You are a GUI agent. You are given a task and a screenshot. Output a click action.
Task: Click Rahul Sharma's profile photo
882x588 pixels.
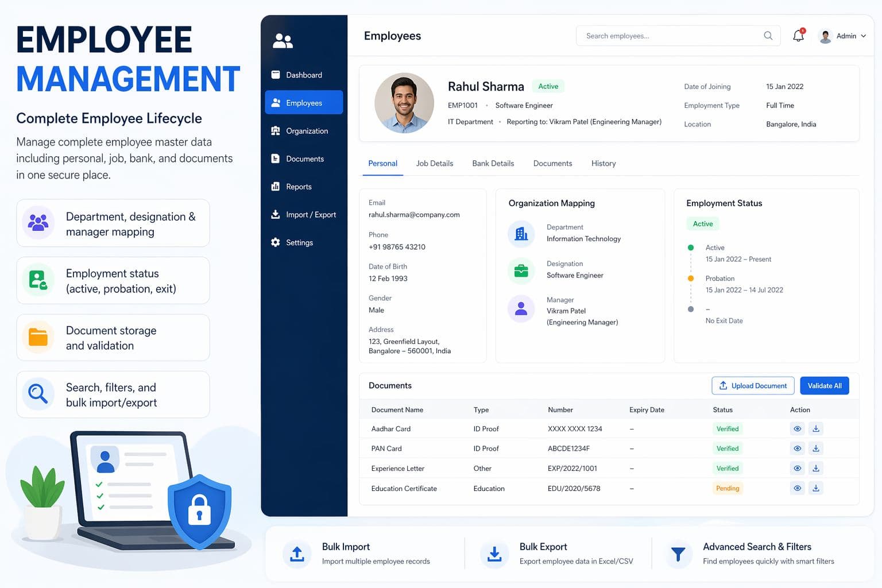pos(404,103)
